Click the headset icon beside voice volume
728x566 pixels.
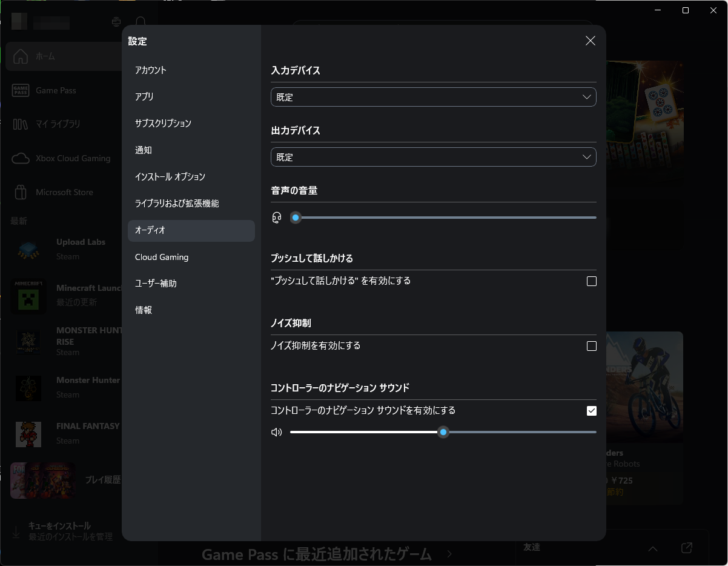[277, 218]
